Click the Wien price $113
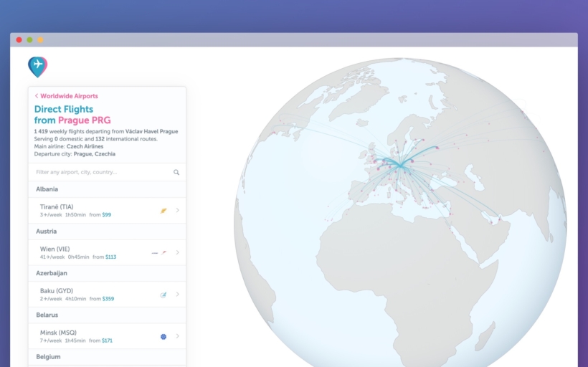Image resolution: width=588 pixels, height=367 pixels. [x=110, y=257]
